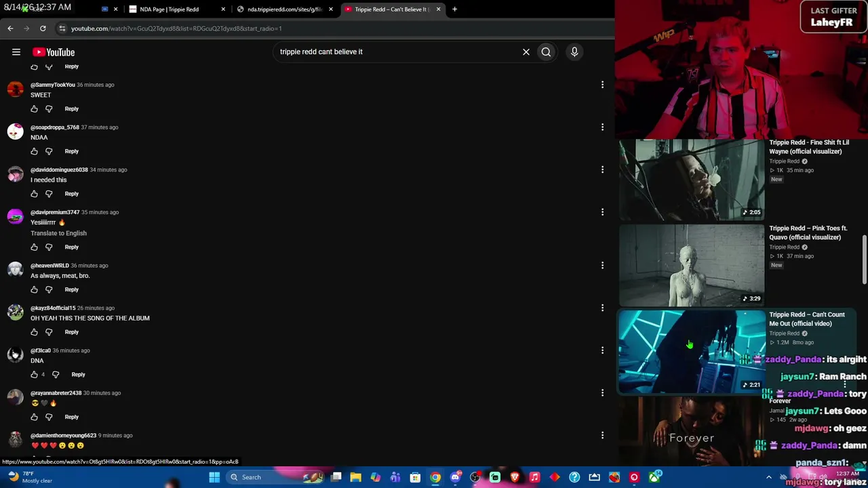Reply to @SammyTookYou's 'SWEET' comment

click(x=71, y=108)
